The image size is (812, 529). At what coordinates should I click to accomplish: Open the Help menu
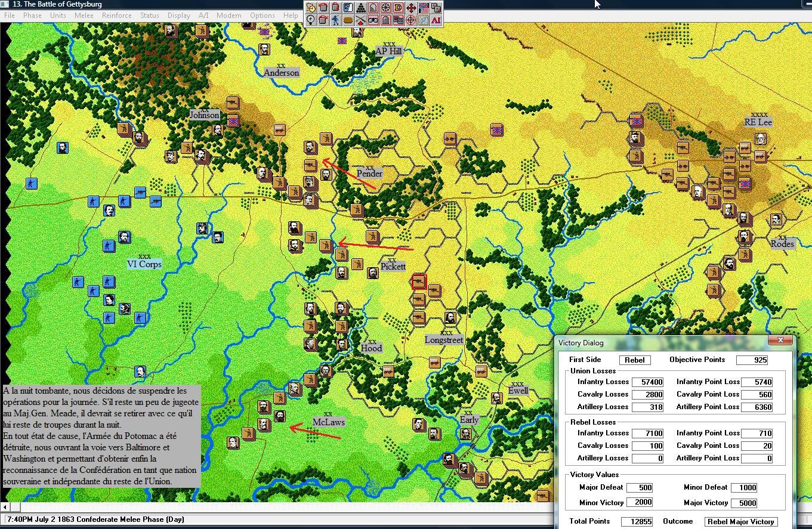click(x=291, y=16)
